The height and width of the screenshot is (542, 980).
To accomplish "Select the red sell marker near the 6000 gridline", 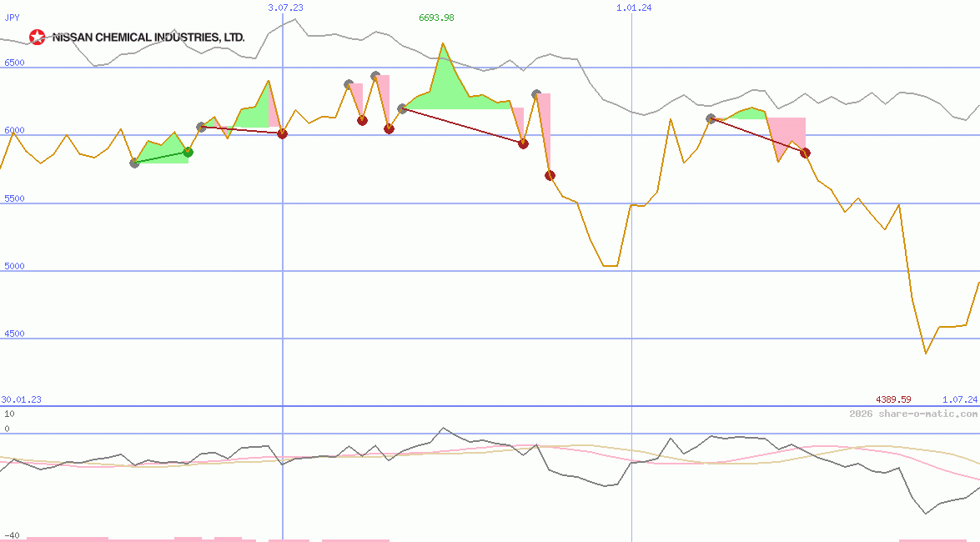I will [282, 133].
